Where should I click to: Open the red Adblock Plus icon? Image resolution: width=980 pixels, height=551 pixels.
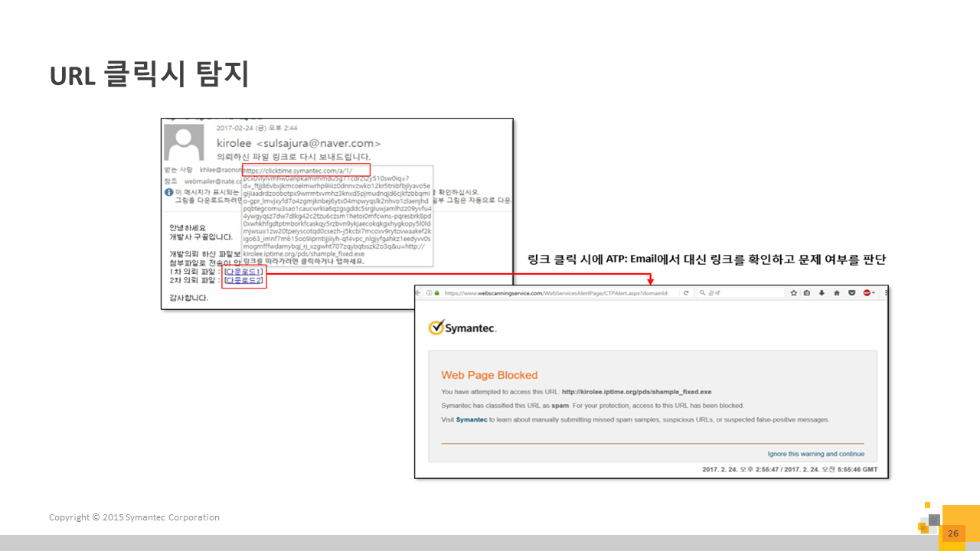867,292
